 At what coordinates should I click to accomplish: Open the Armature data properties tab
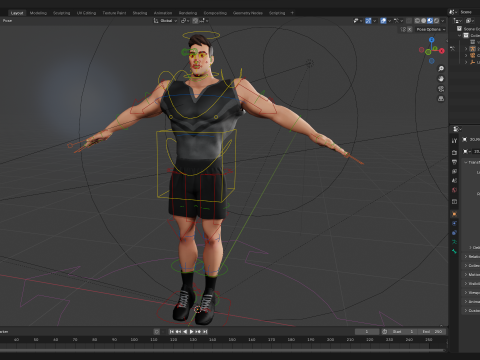(x=454, y=242)
